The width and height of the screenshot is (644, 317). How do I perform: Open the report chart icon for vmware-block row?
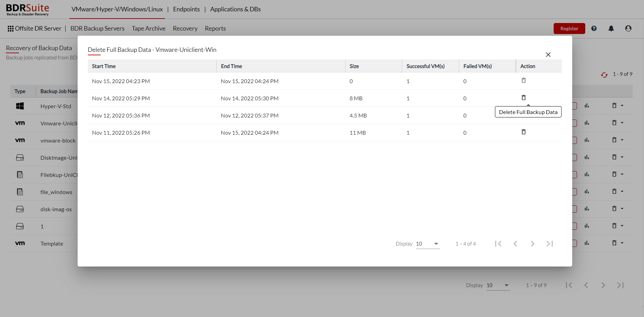tap(587, 140)
